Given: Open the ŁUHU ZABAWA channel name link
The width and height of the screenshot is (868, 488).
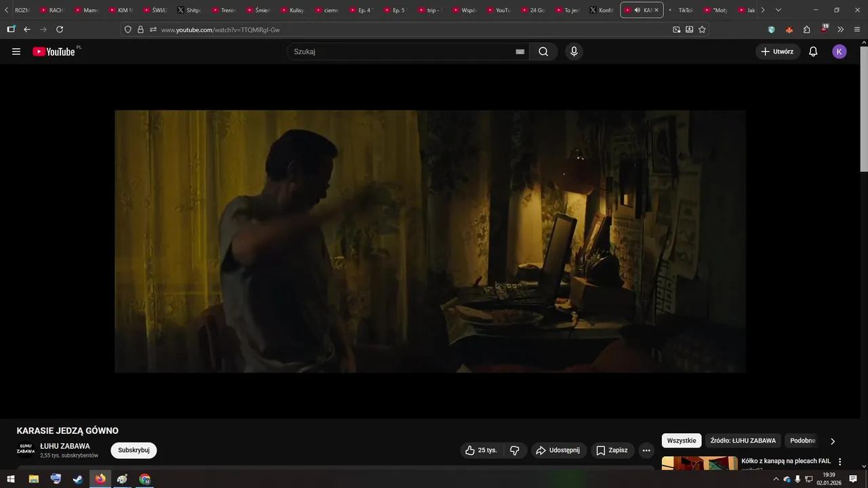Looking at the screenshot, I should (65, 446).
